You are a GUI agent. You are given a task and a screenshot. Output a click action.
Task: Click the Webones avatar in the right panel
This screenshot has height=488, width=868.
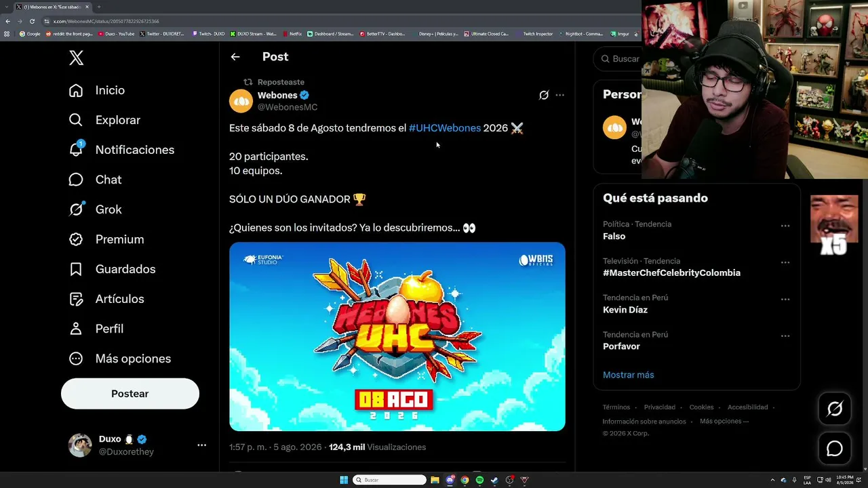[x=614, y=127]
